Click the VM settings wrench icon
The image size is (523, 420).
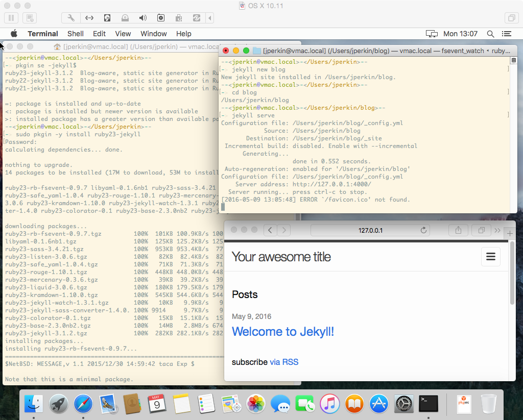[x=72, y=18]
